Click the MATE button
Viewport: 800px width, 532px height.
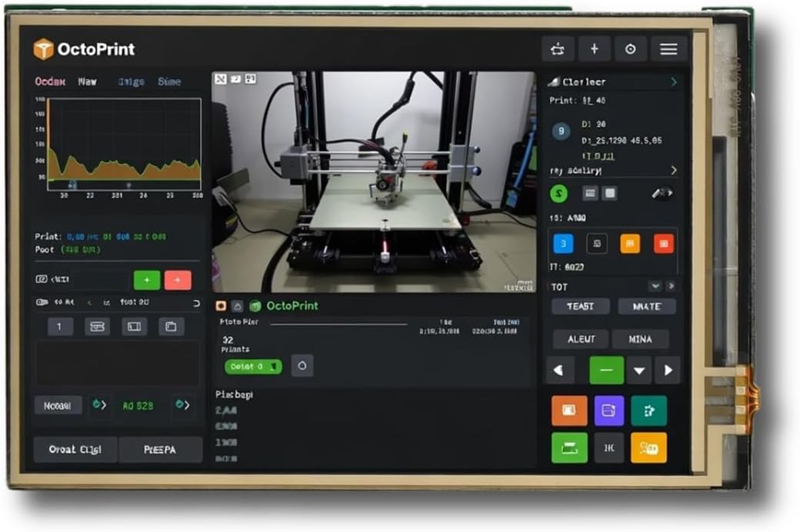click(647, 306)
